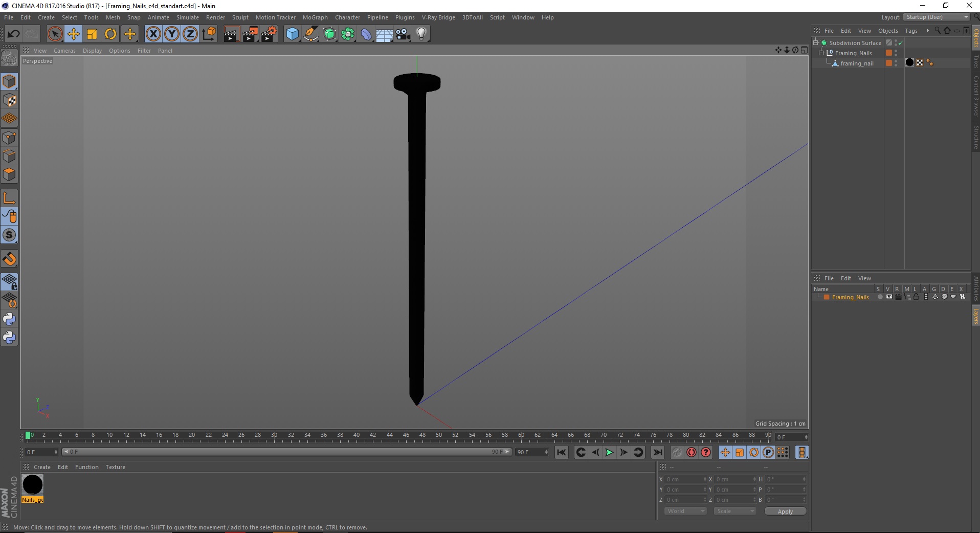Select the framing_nail object
The height and width of the screenshot is (533, 980).
(x=857, y=63)
